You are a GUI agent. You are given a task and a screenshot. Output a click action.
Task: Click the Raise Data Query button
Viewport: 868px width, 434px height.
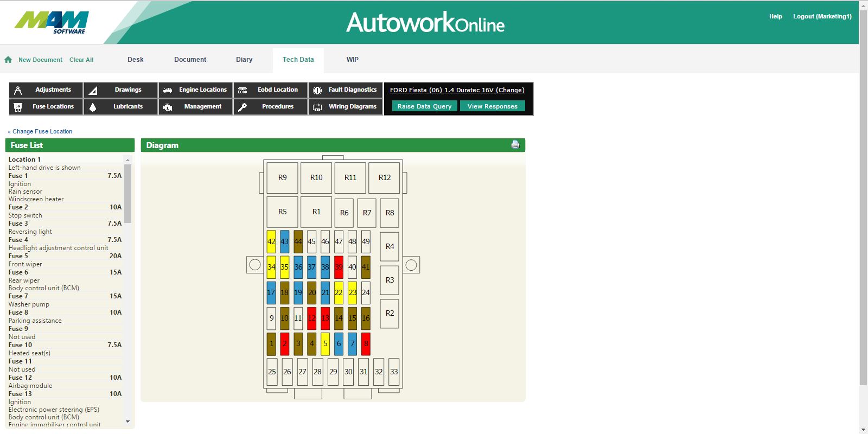coord(424,106)
